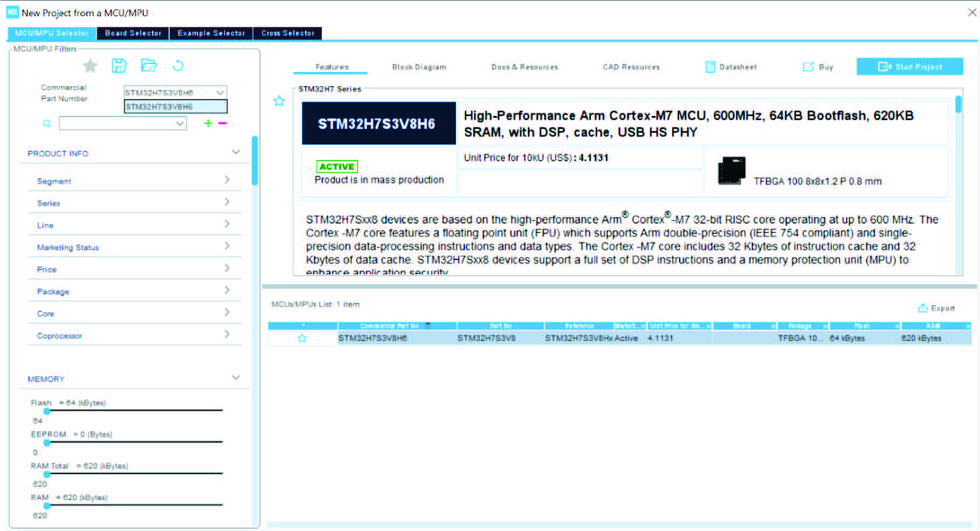Screen dimensions: 980x531
Task: Collapse the MEMORY section
Action: [x=236, y=377]
